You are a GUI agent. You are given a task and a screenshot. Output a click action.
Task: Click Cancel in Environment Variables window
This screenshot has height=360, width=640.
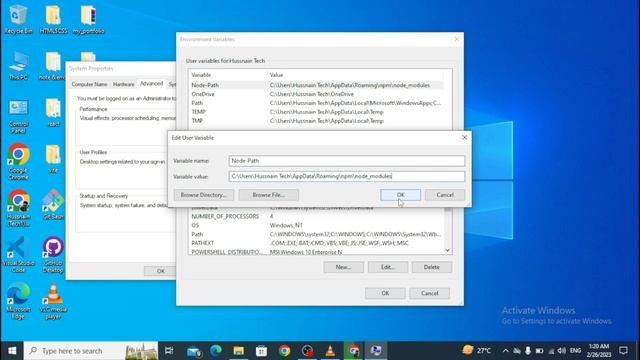click(x=429, y=293)
